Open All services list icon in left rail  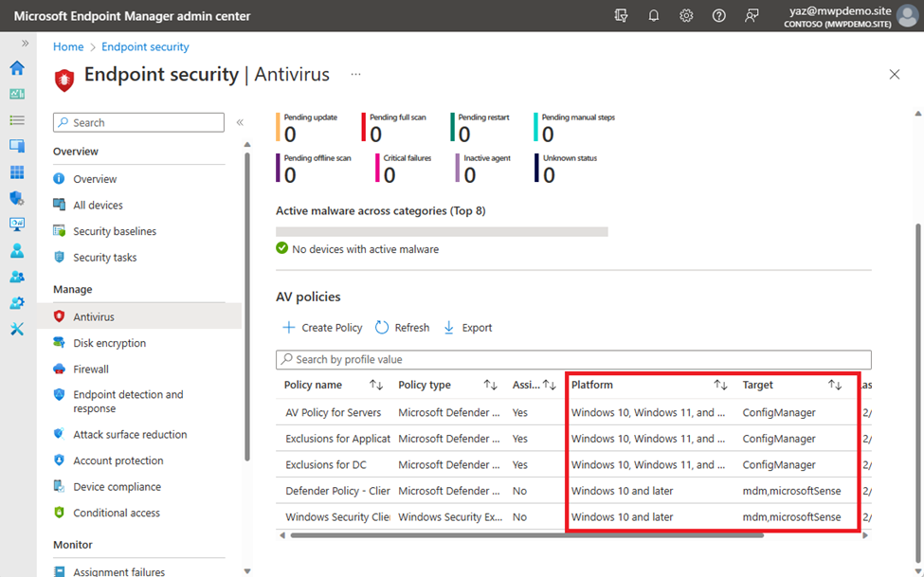click(x=17, y=120)
